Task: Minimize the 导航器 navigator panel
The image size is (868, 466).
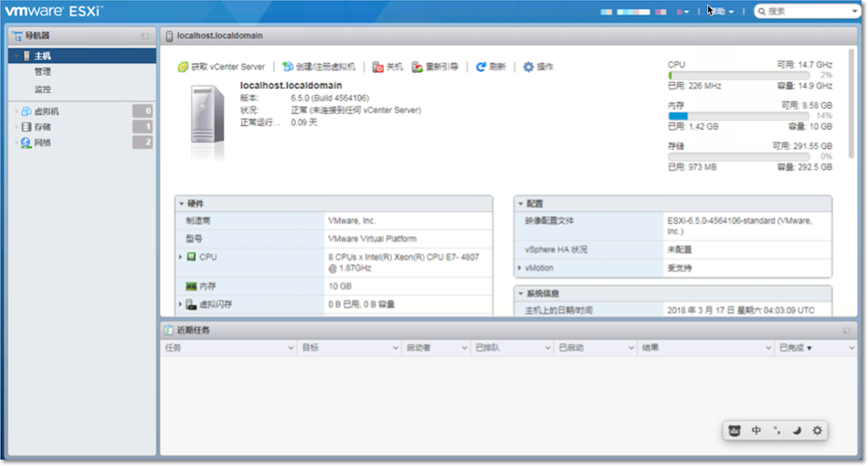Action: [x=145, y=36]
